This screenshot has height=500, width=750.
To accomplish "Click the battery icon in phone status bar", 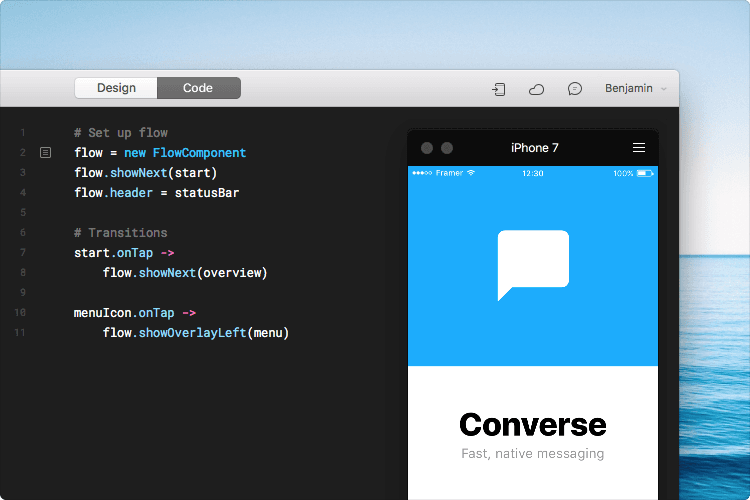I will tap(645, 173).
